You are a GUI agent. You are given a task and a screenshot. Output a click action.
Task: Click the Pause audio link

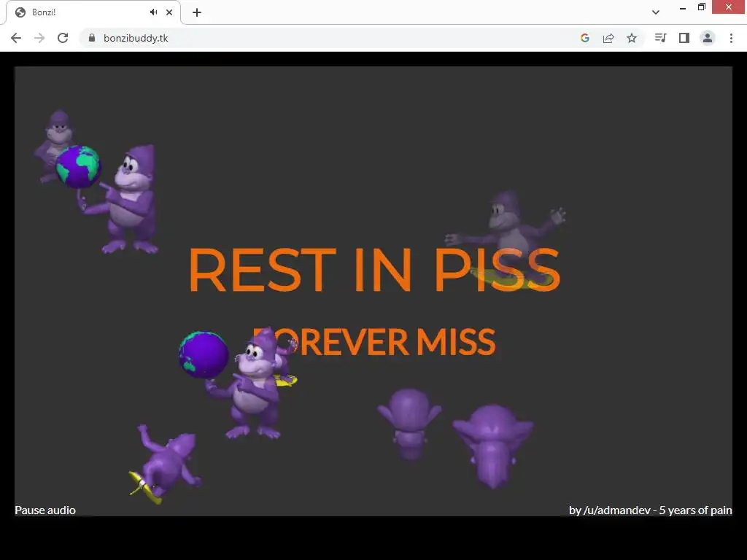click(45, 510)
